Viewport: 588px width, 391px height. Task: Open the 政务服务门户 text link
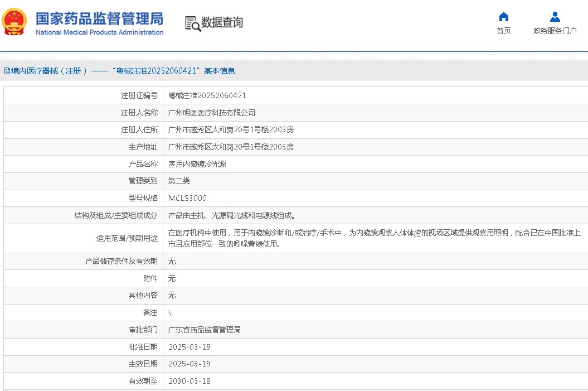click(x=555, y=31)
